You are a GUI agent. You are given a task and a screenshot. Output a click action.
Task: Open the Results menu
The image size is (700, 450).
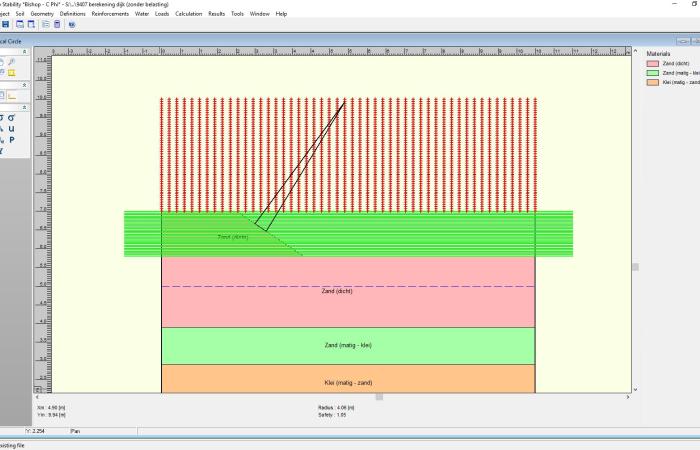click(x=216, y=14)
